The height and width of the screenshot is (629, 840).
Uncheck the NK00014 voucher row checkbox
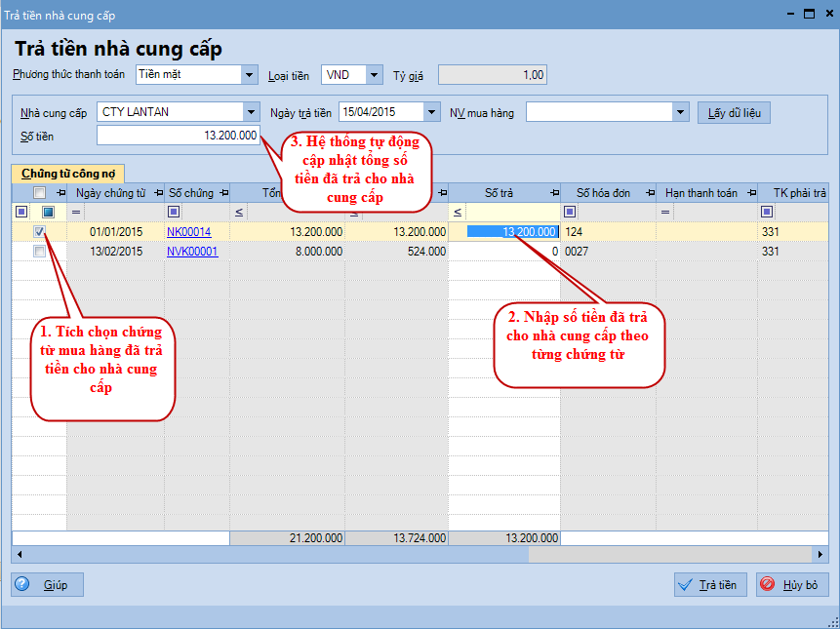point(39,232)
